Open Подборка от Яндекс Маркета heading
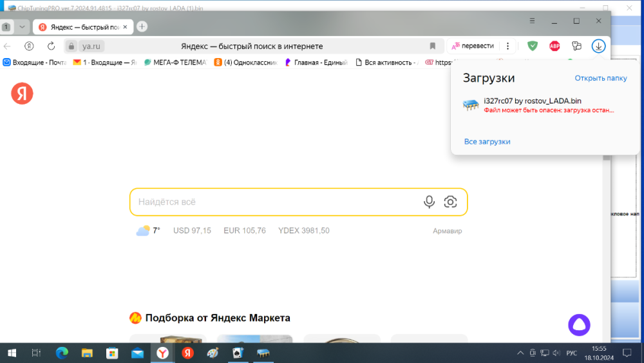 (218, 318)
